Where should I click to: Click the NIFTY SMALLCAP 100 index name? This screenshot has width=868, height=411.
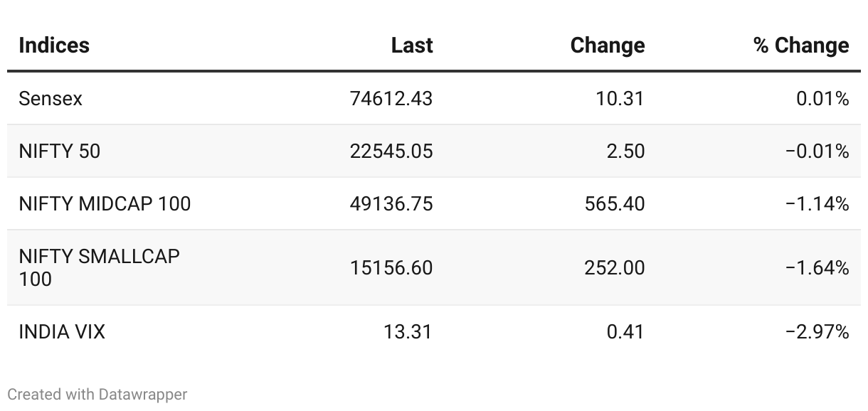(x=99, y=267)
